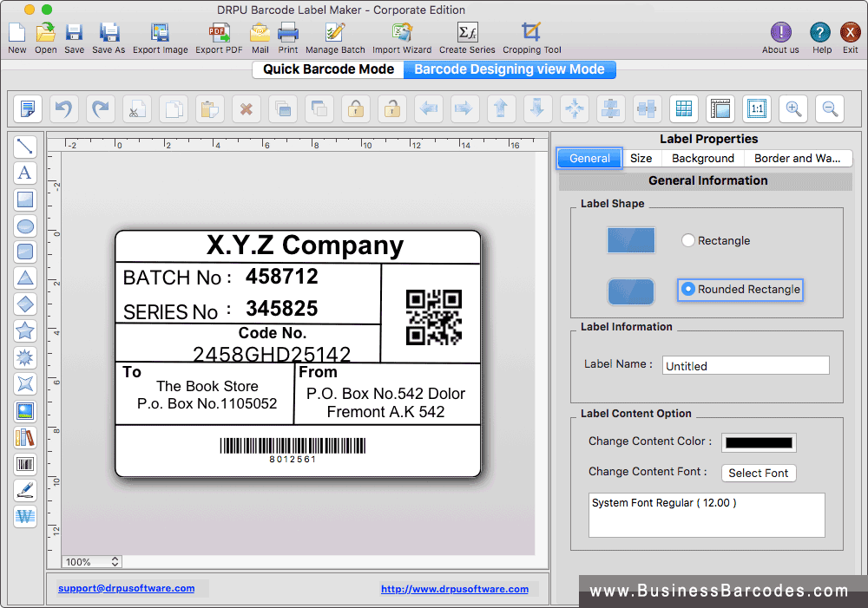Delete selected item with red X
The image size is (868, 608).
[x=247, y=108]
